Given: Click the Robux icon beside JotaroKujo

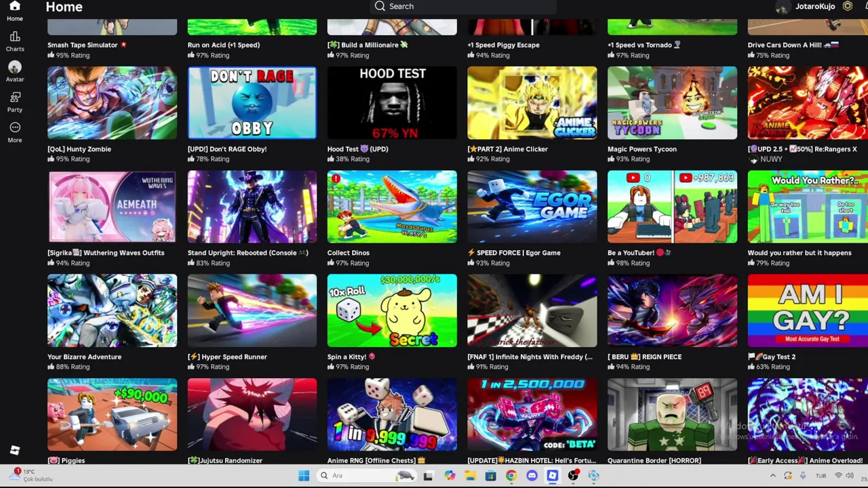Looking at the screenshot, I should tap(847, 6).
